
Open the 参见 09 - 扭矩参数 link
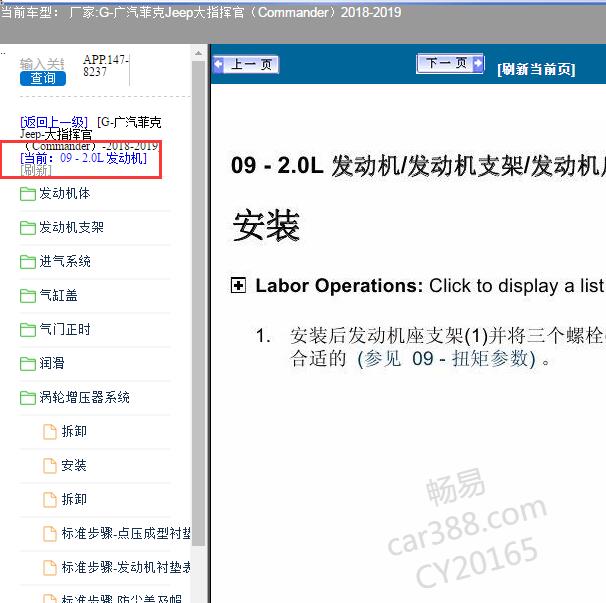(x=446, y=359)
